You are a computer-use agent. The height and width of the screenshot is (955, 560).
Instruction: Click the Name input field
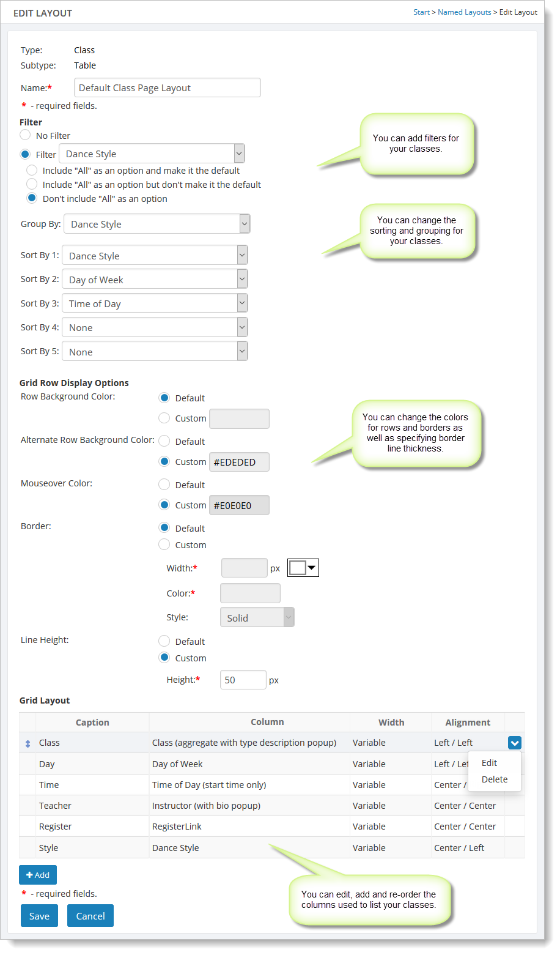[168, 87]
